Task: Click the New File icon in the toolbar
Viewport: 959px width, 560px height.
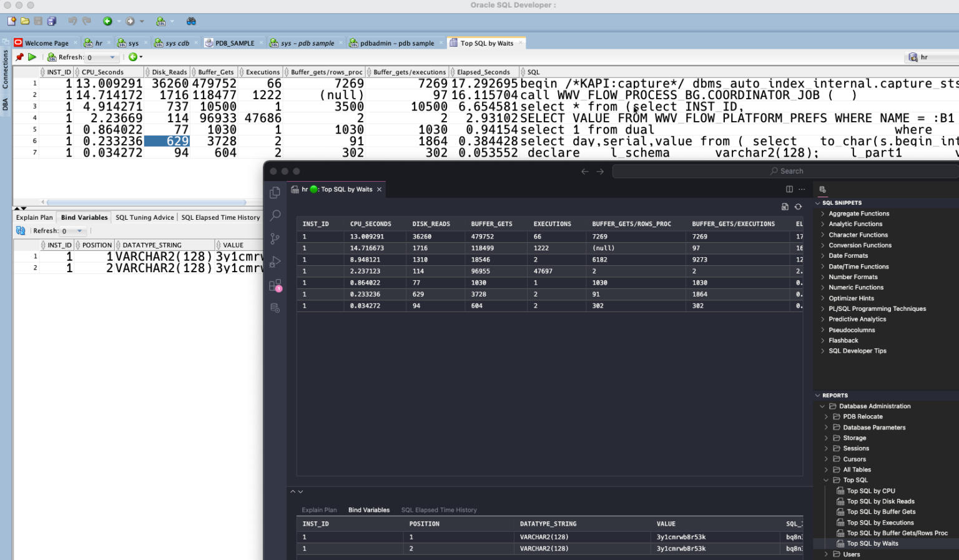Action: 11,21
